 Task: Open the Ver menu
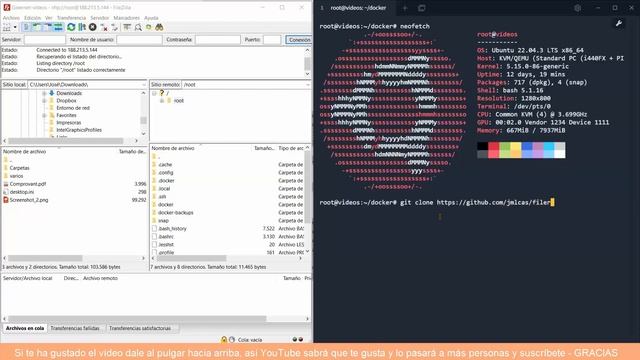49,18
